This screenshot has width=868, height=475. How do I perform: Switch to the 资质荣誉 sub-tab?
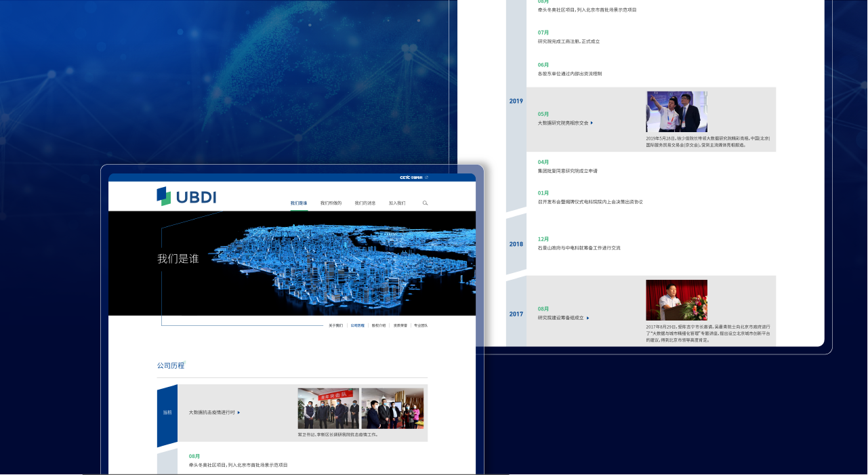coord(400,325)
